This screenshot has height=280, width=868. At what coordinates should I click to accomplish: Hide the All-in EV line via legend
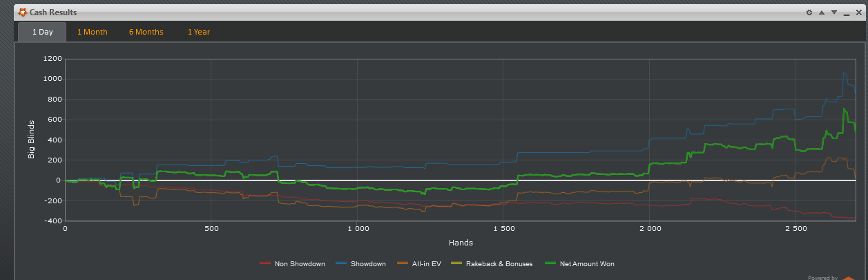coord(426,263)
